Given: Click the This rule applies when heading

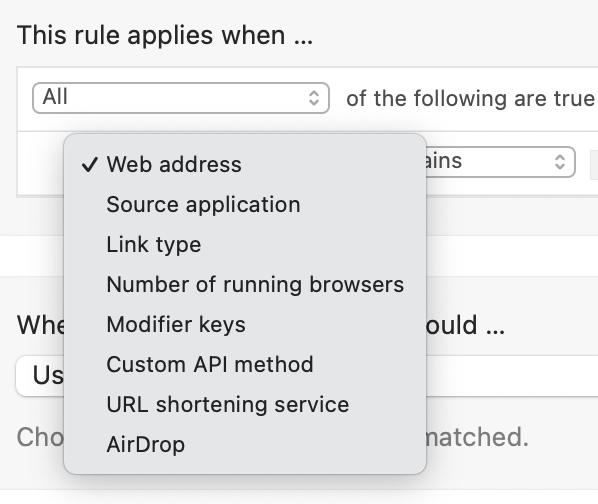Looking at the screenshot, I should click(x=165, y=35).
